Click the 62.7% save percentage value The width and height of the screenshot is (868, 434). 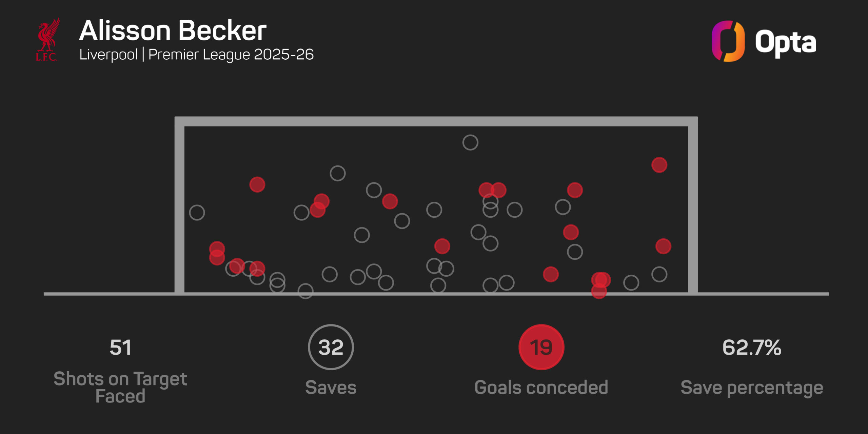(752, 348)
